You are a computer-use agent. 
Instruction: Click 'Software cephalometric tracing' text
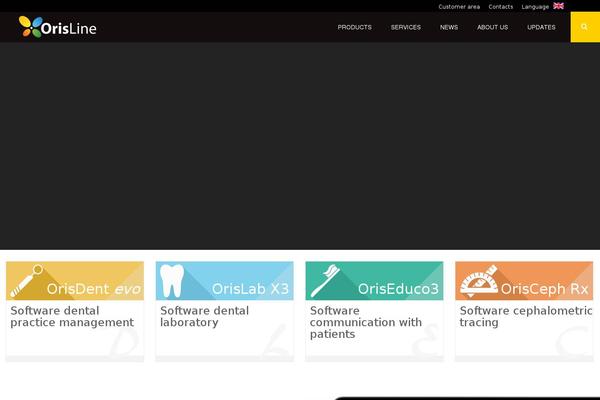[x=526, y=317]
